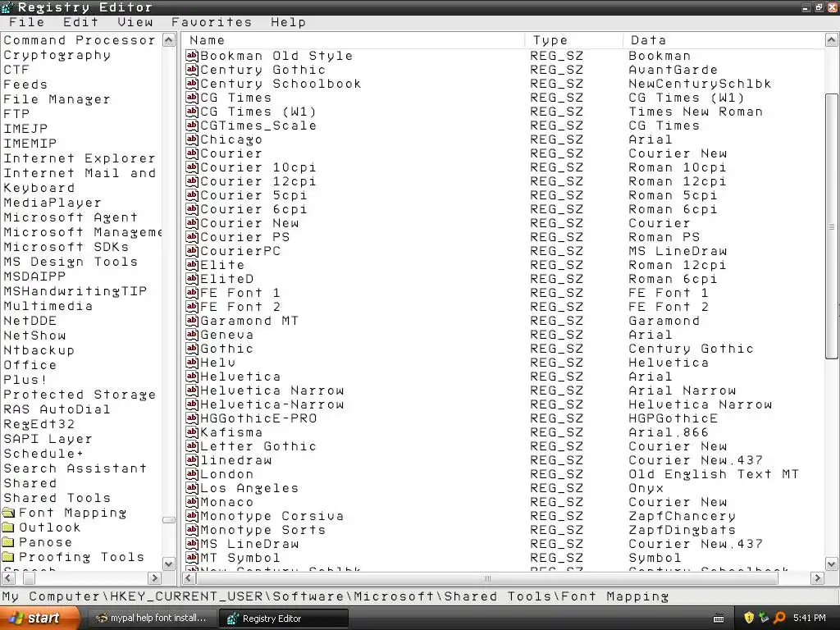The height and width of the screenshot is (630, 840).
Task: Click the folder icon next to Panose
Action: [8, 542]
